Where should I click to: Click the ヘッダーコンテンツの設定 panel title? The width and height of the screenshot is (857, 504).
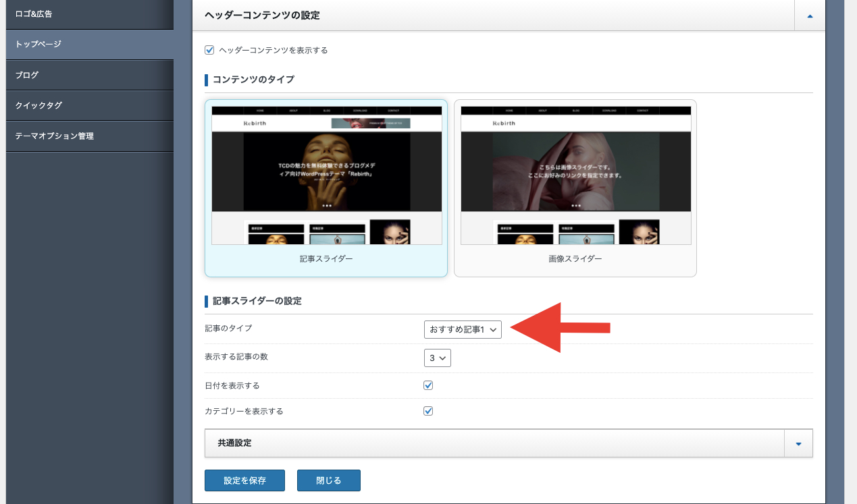pos(262,15)
